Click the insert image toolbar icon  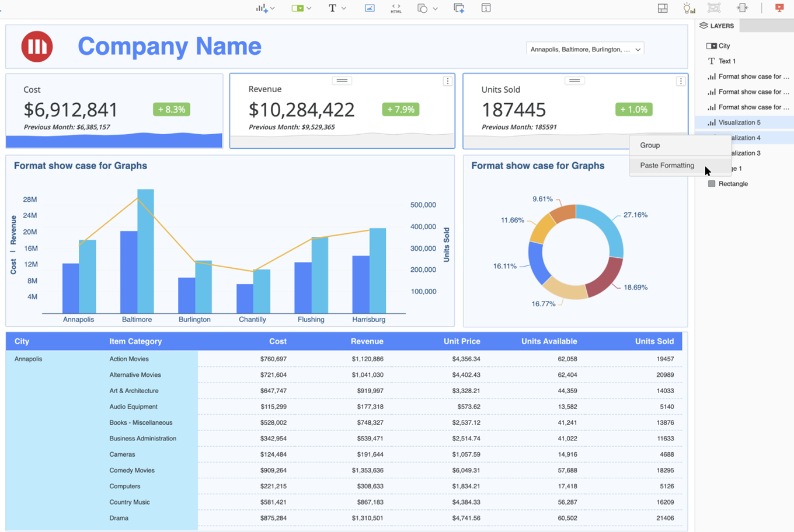coord(370,8)
